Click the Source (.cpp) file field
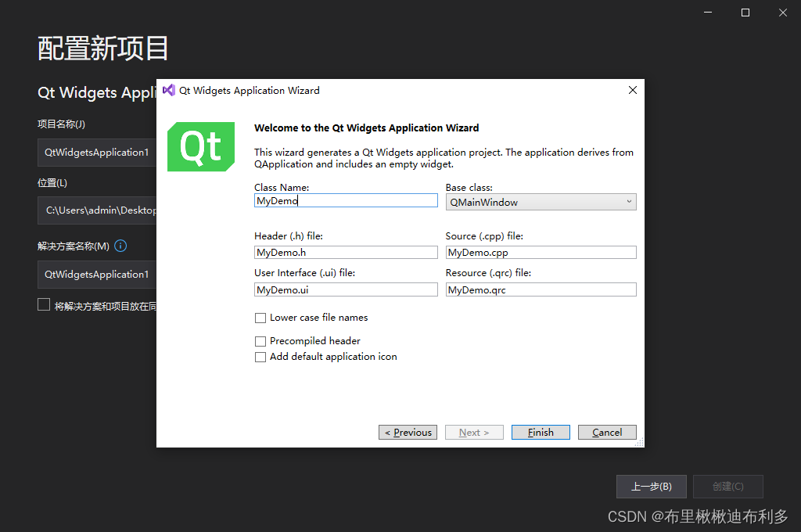Image resolution: width=801 pixels, height=532 pixels. tap(541, 253)
